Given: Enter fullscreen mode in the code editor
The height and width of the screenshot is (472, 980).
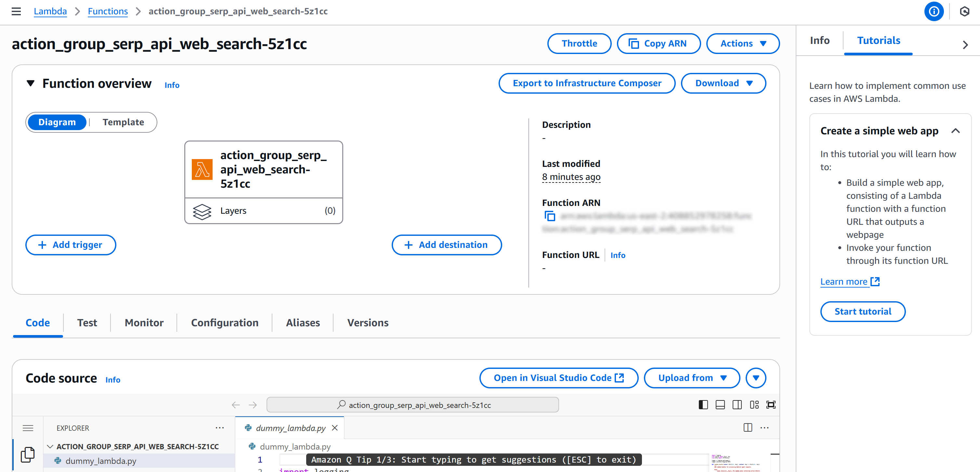Looking at the screenshot, I should pyautogui.click(x=771, y=405).
